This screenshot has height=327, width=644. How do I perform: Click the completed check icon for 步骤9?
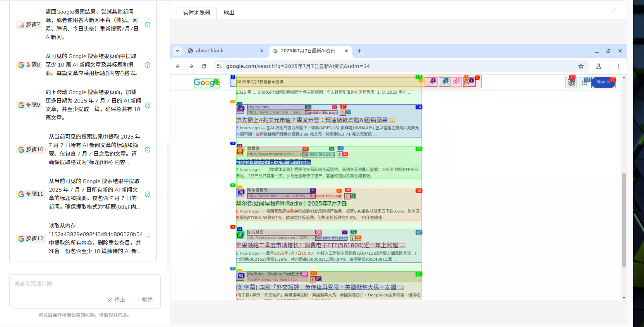pos(148,105)
